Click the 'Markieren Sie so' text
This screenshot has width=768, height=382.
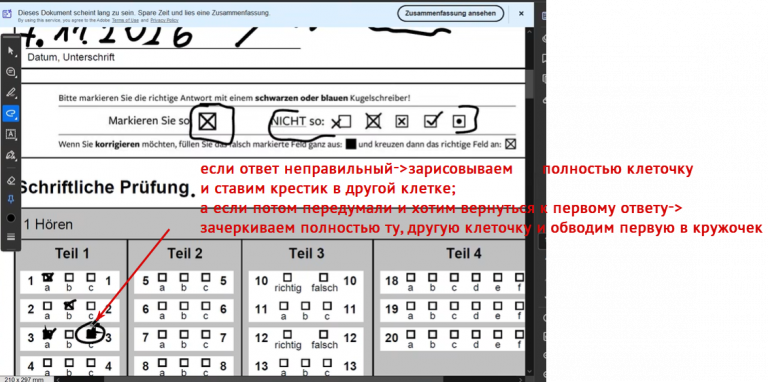(149, 120)
